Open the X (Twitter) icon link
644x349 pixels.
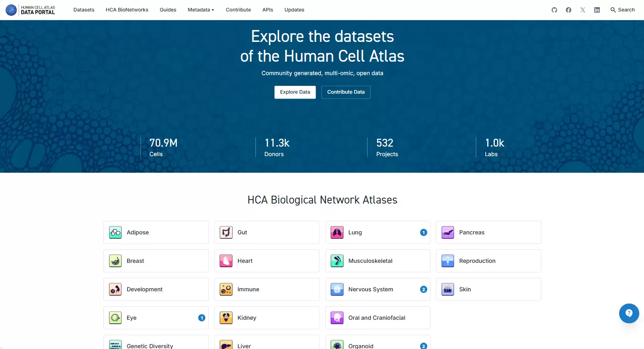[x=583, y=10]
